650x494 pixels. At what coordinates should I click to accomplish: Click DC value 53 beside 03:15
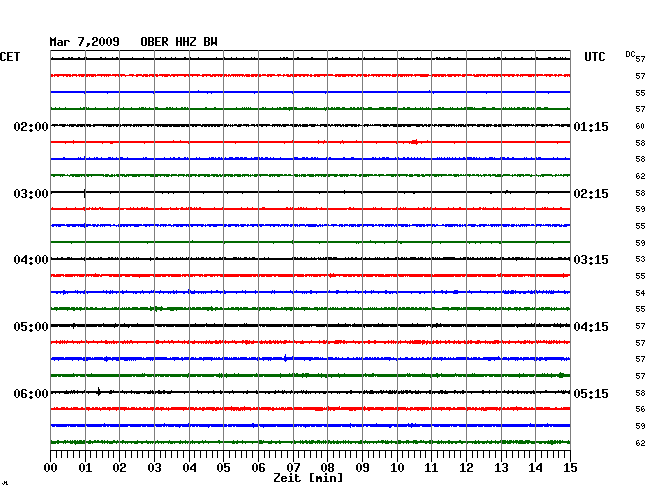click(640, 259)
